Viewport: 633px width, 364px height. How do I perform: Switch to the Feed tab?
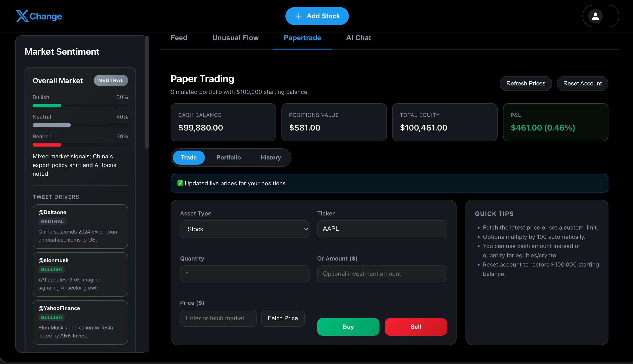click(x=179, y=38)
